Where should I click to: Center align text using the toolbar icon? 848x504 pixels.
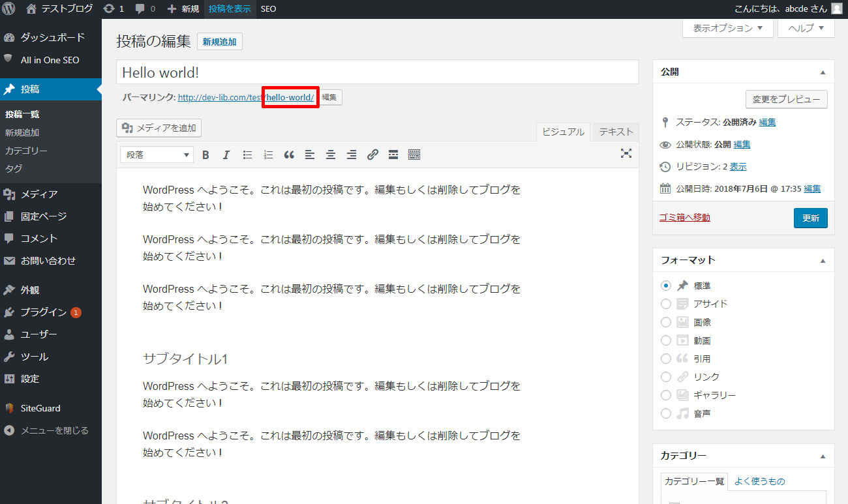click(x=331, y=155)
